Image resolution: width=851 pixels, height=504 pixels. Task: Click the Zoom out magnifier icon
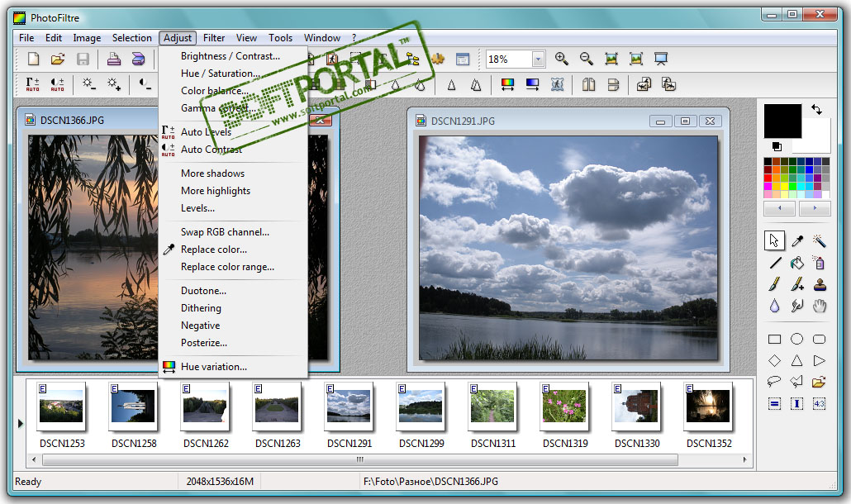pyautogui.click(x=586, y=59)
